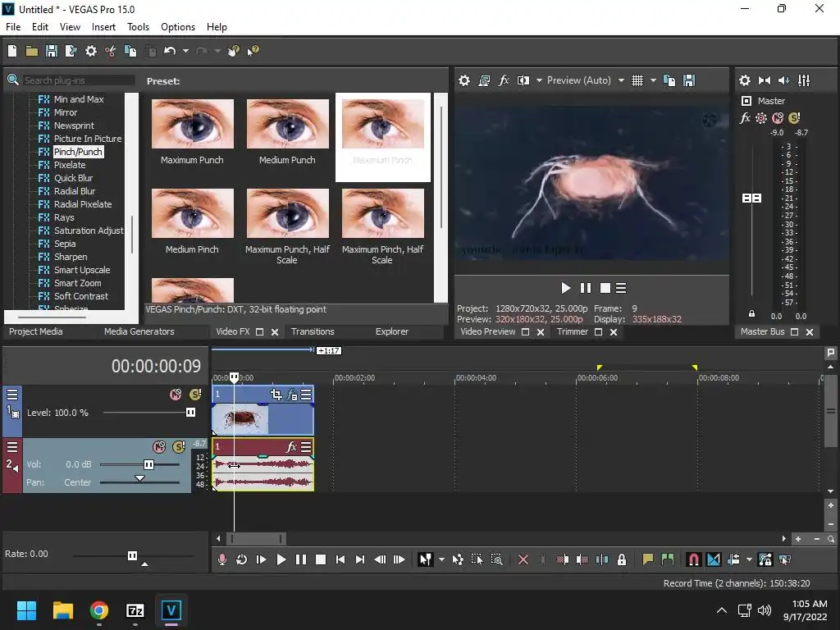Viewport: 840px width, 630px height.
Task: Delete selection with the red X icon
Action: tap(523, 559)
